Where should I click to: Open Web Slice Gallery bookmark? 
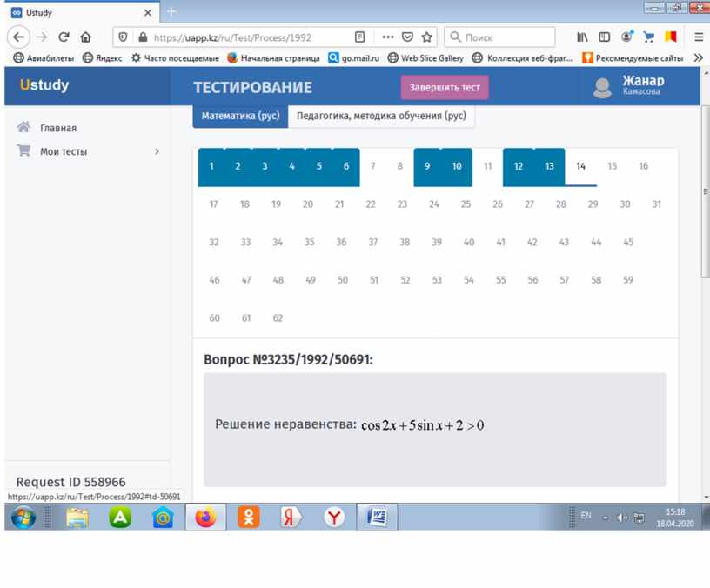pos(425,58)
